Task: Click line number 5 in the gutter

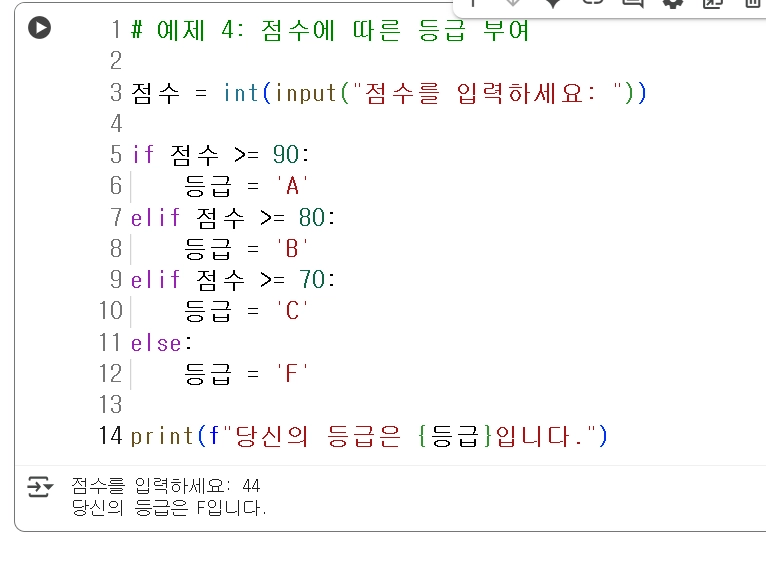Action: click(x=116, y=154)
